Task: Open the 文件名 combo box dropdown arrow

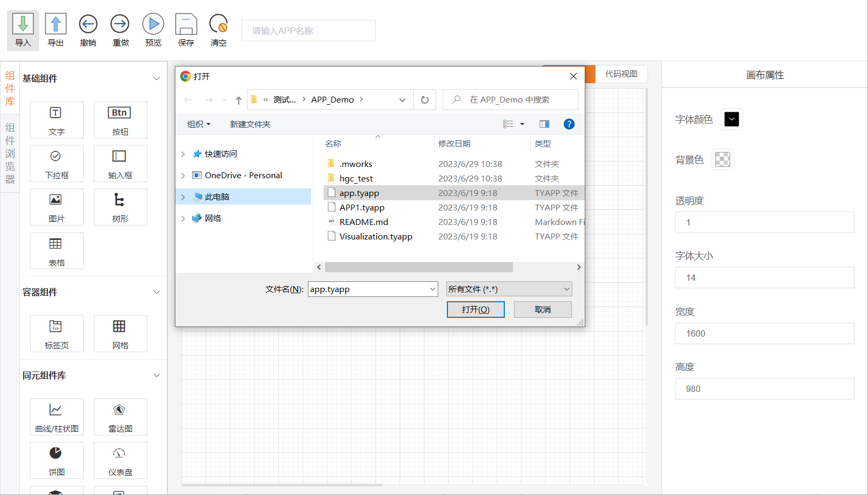Action: click(x=432, y=289)
